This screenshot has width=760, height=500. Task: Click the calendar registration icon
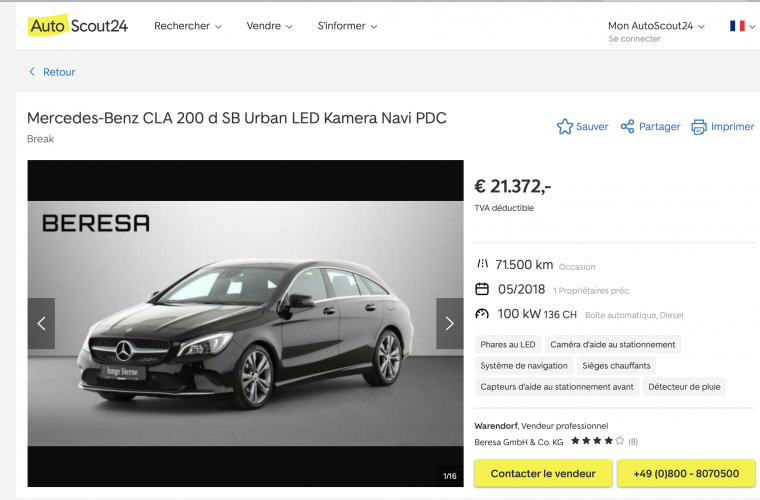point(482,289)
